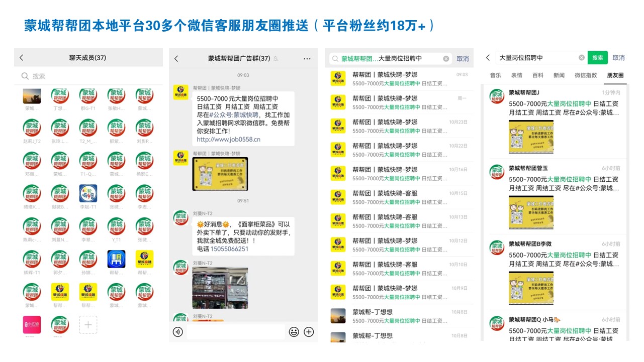This screenshot has width=644, height=362.
Task: View the image in 蒙城帮帮团J's post
Action: tap(531, 137)
